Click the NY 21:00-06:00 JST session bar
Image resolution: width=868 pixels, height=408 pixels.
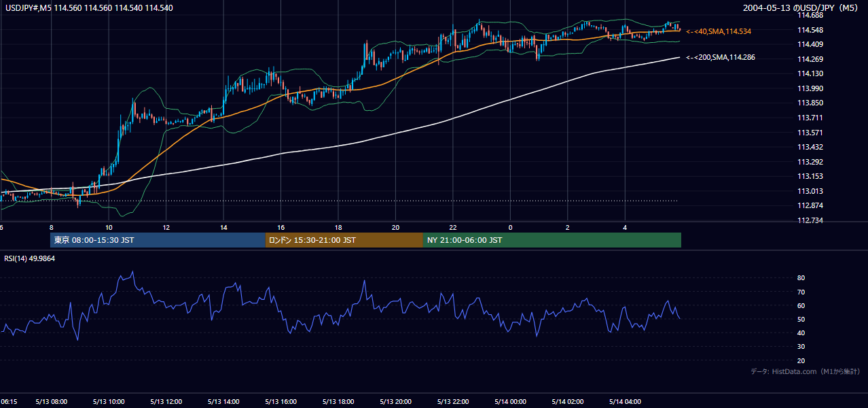(552, 240)
